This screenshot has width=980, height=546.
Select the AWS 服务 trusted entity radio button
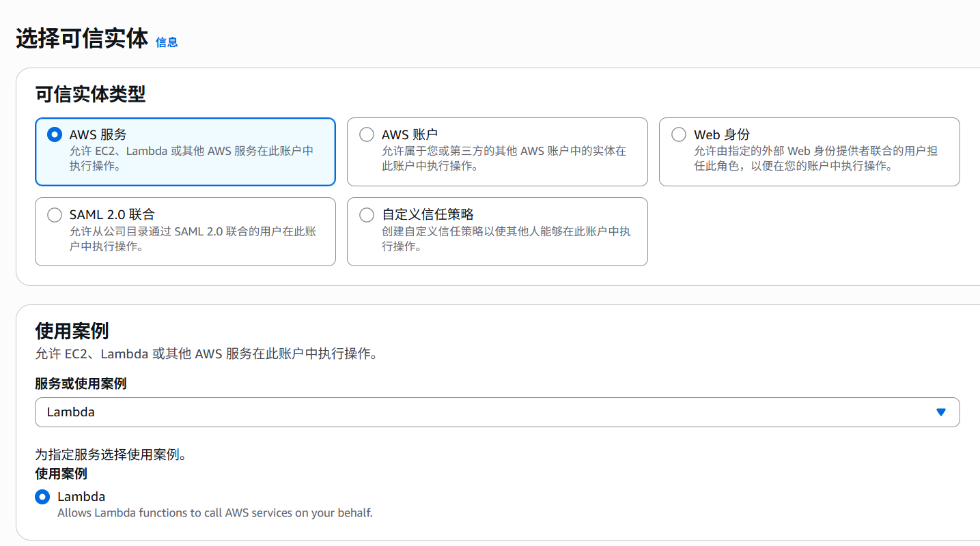click(x=55, y=134)
